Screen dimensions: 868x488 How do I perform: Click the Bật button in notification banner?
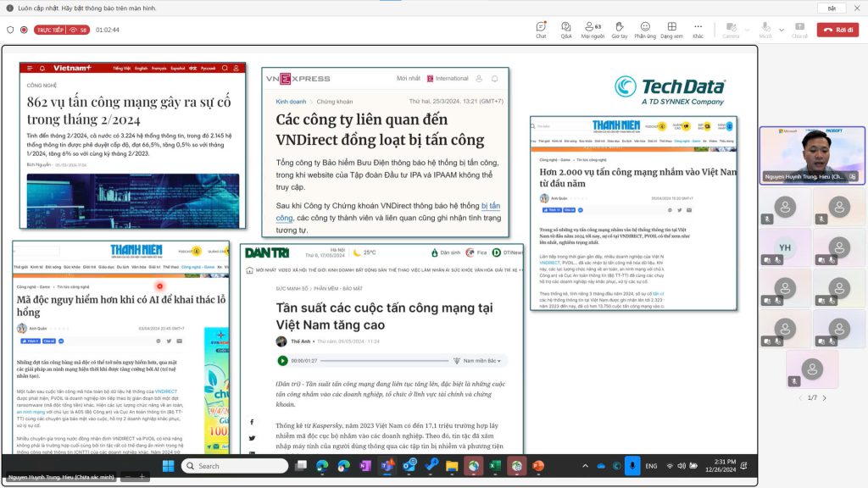pos(832,8)
